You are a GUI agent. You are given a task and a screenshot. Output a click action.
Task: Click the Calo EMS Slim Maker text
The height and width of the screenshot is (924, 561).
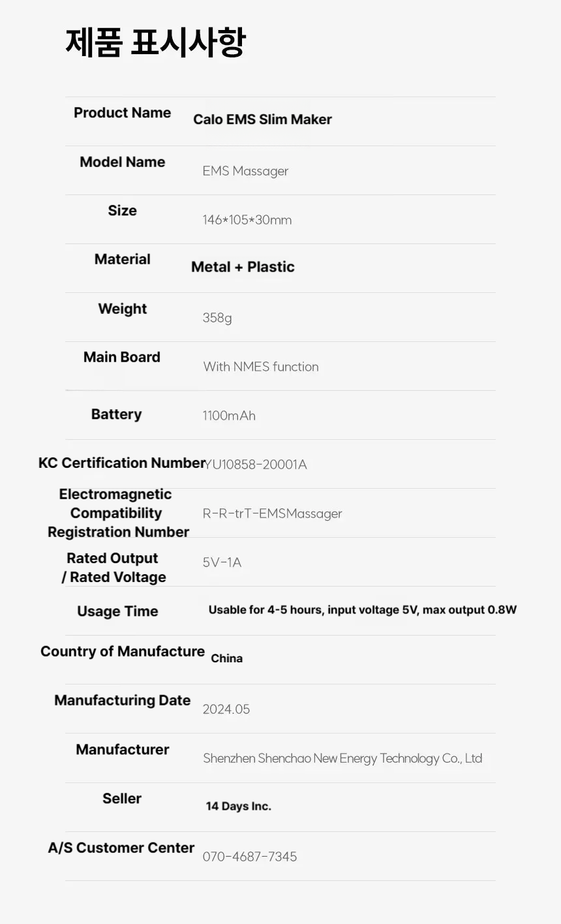[x=262, y=119]
